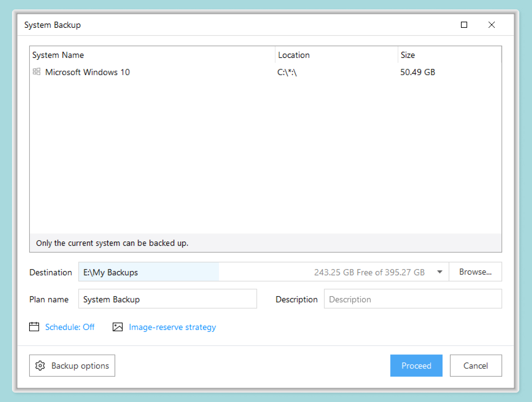Click the picture icon beside Image-reserve strategy

pos(118,327)
